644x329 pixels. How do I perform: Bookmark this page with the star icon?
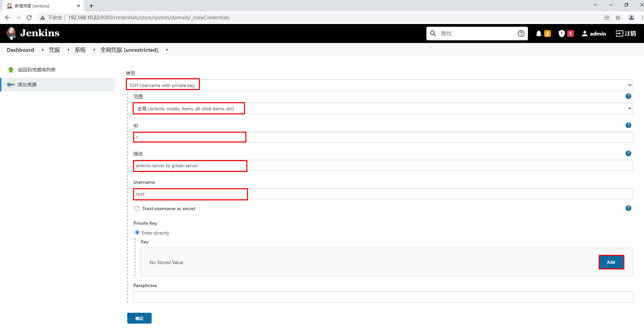point(618,18)
